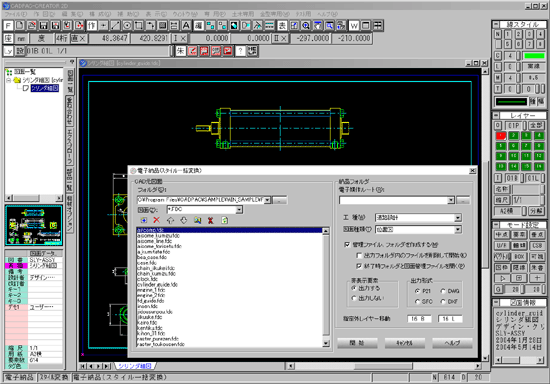Click the '朱' red-markup toolbar button
Viewport: 550px width, 384px height.
tap(180, 51)
